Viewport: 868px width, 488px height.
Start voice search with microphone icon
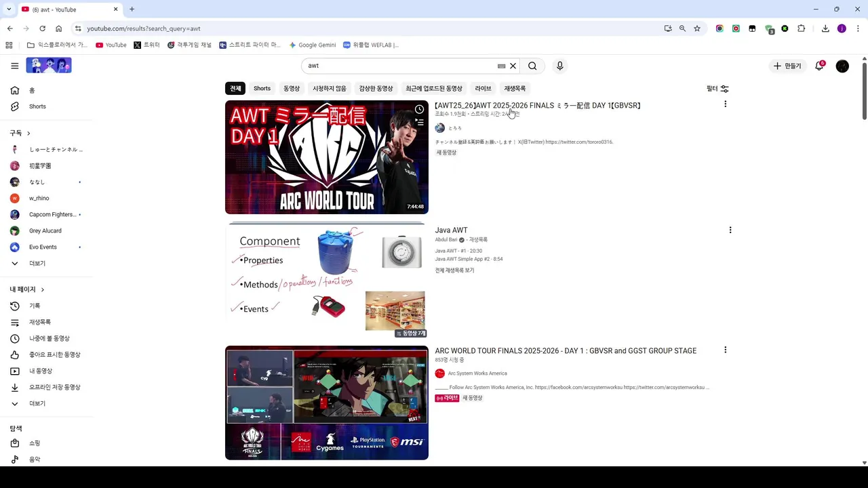[x=559, y=66]
